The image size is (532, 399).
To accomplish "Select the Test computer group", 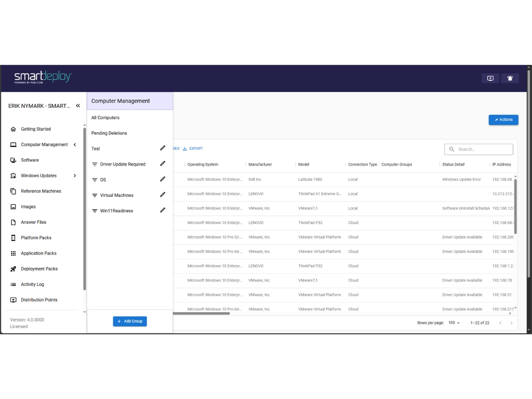I will (96, 149).
